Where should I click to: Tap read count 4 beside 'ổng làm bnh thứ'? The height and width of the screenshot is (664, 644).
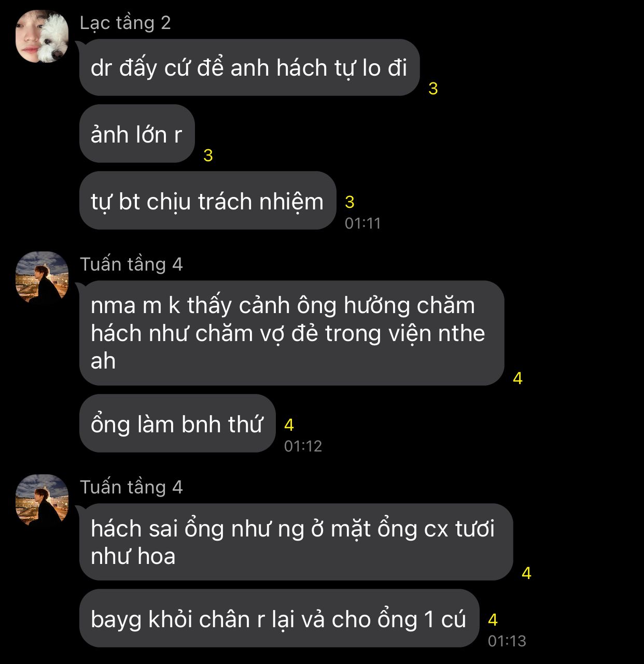pos(289,425)
